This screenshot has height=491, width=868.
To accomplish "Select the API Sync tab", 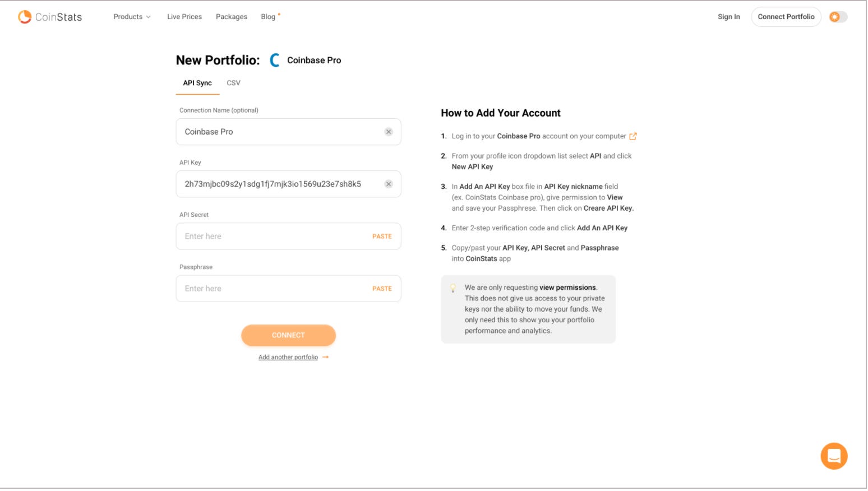I will [x=197, y=83].
